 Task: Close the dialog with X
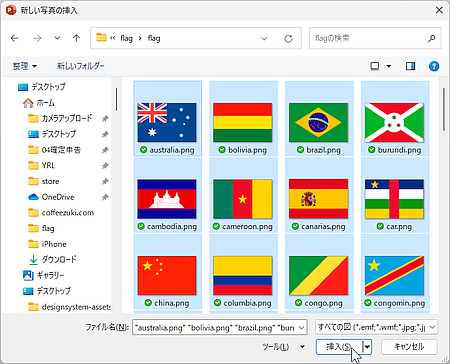(x=439, y=10)
